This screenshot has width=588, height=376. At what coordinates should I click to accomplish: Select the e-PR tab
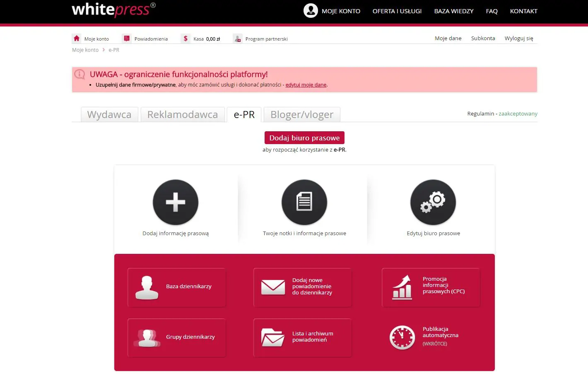point(244,115)
